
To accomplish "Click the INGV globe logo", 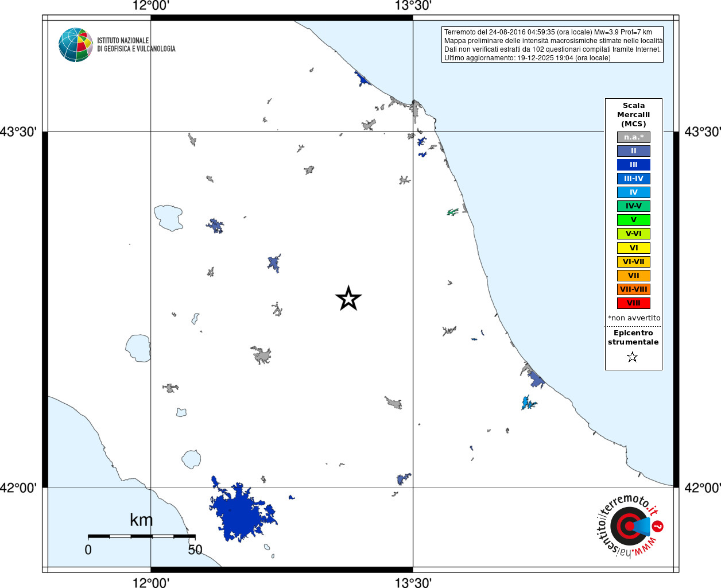I will point(76,45).
